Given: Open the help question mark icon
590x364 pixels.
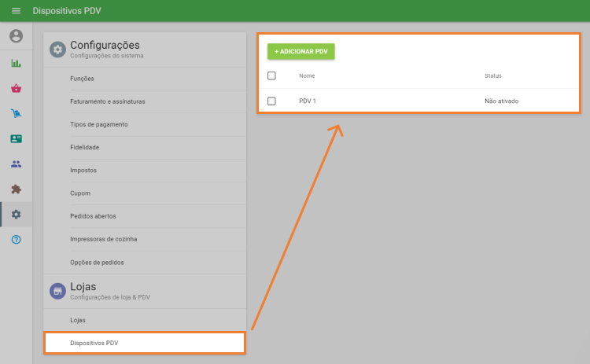Looking at the screenshot, I should pyautogui.click(x=16, y=239).
